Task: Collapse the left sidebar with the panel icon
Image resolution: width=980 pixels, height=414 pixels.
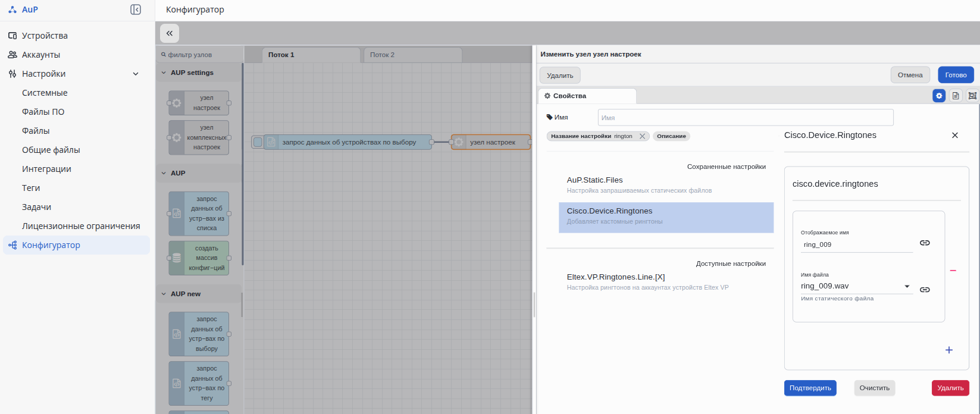Action: [136, 10]
